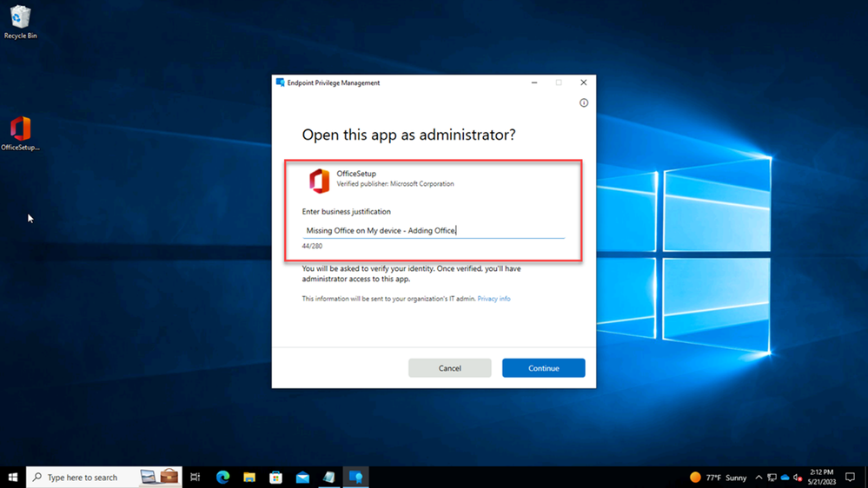Open the Mail app from the taskbar
Screen dimensions: 868x488
coord(302,477)
